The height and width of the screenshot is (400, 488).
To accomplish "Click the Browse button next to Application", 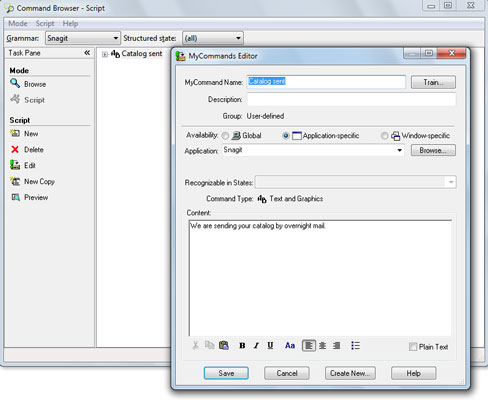I will click(x=433, y=150).
